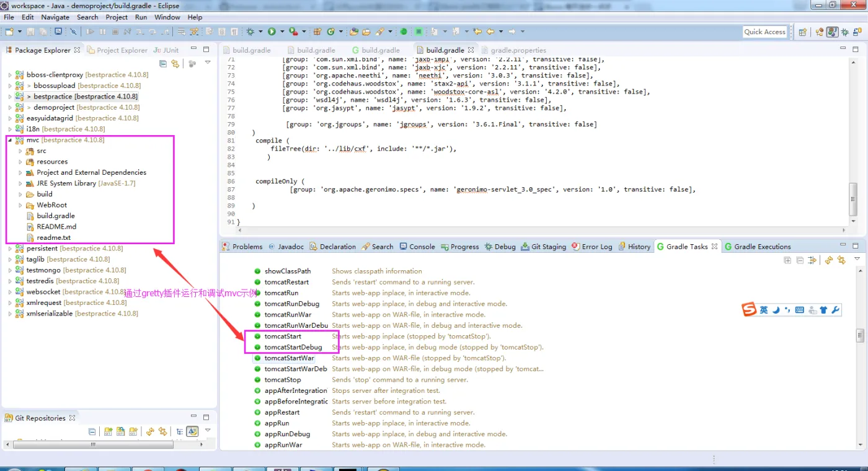
Task: Click the New Java Package icon
Action: point(316,32)
